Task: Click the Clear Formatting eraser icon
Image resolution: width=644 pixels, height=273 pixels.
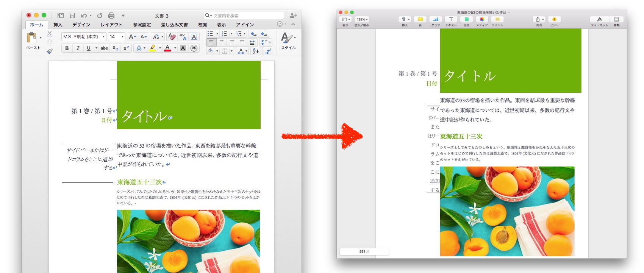Action: tap(172, 37)
